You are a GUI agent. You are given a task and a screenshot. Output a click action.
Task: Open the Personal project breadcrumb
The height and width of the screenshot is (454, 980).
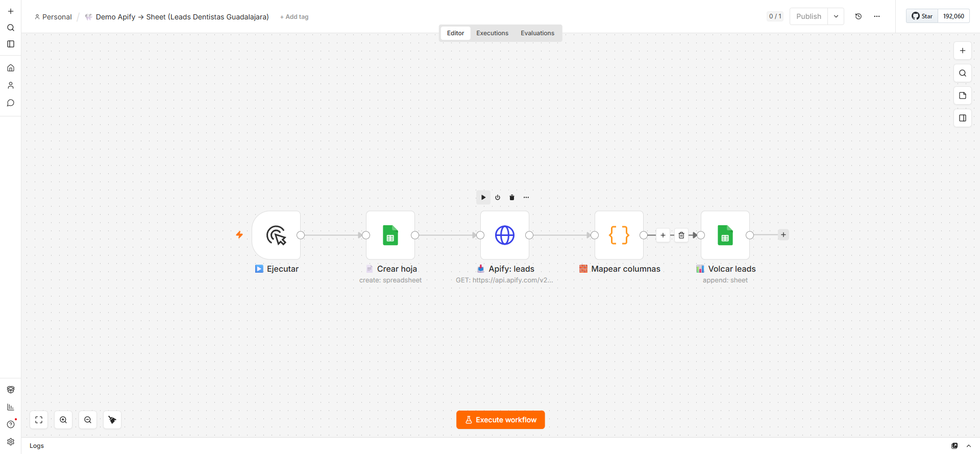53,17
